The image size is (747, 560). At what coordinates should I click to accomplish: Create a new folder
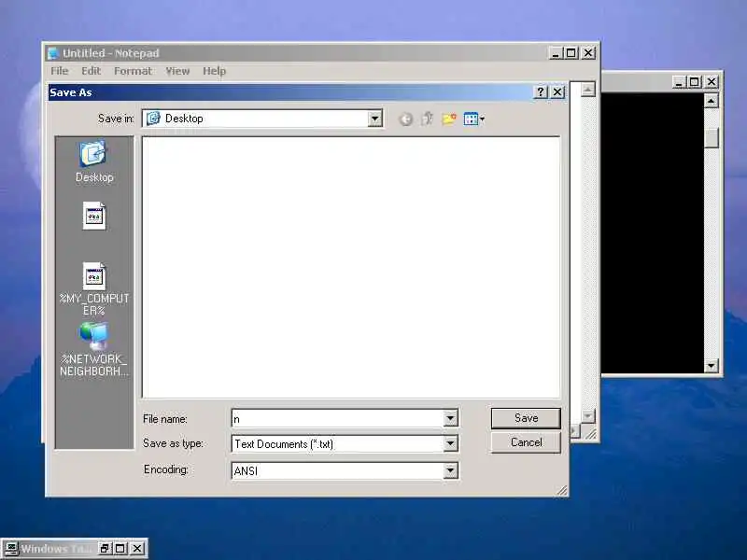(449, 119)
